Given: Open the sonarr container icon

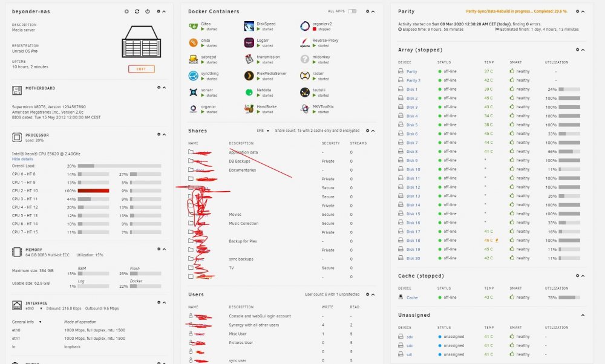Looking at the screenshot, I should tap(194, 93).
